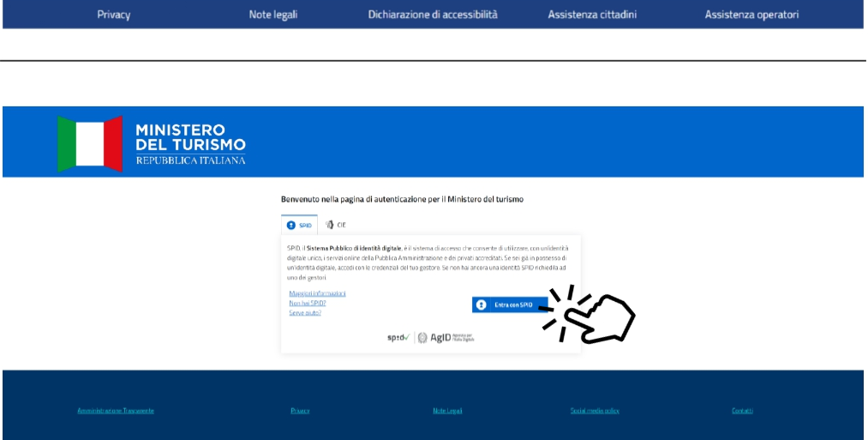The height and width of the screenshot is (440, 868).
Task: Click the bold Sistema Pubblico di identità digitale text
Action: tap(354, 248)
